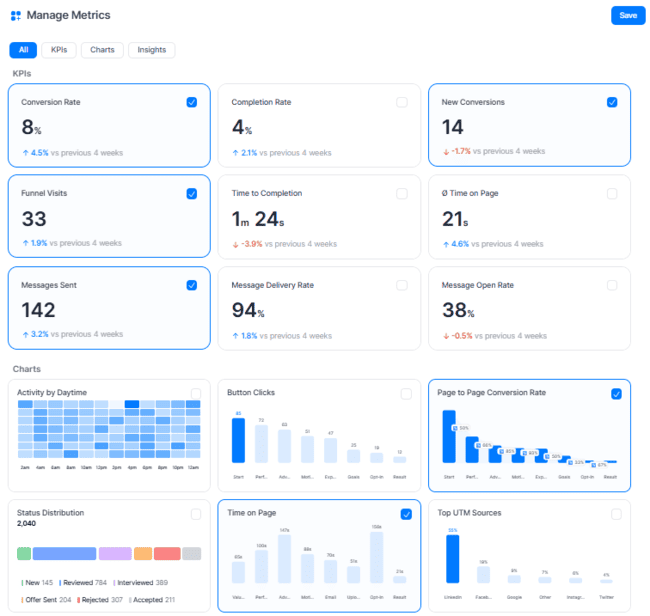
Task: Enable the Activity by Daytime chart checkbox
Action: tap(196, 393)
